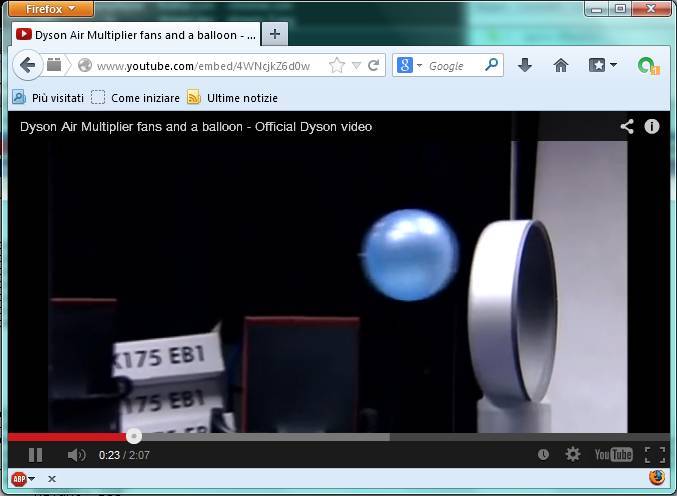Expand the URL history dropdown arrow
The width and height of the screenshot is (677, 496).
point(357,66)
